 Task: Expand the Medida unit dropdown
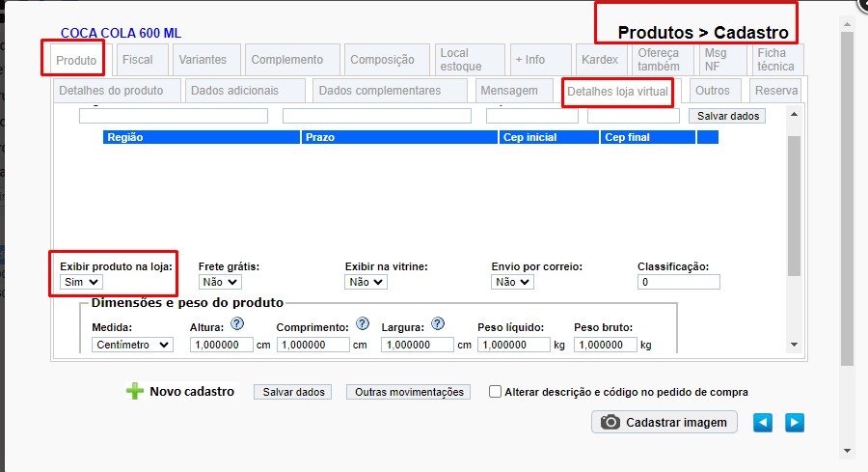click(132, 345)
